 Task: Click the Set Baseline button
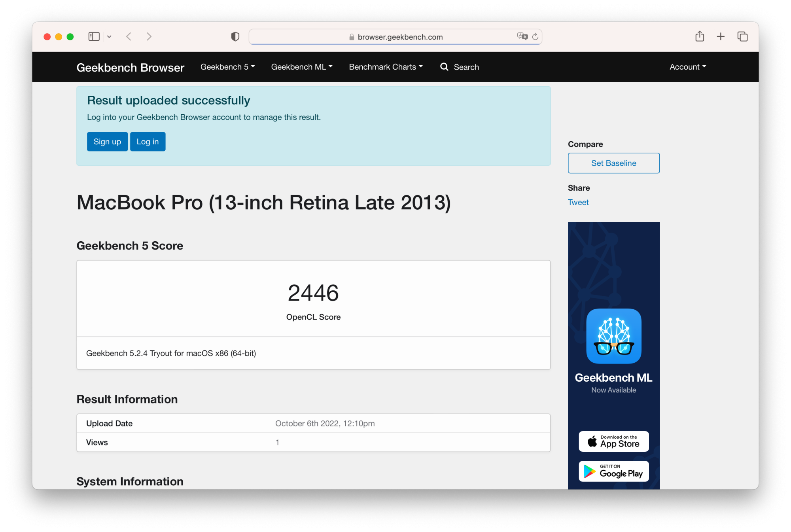coord(613,163)
